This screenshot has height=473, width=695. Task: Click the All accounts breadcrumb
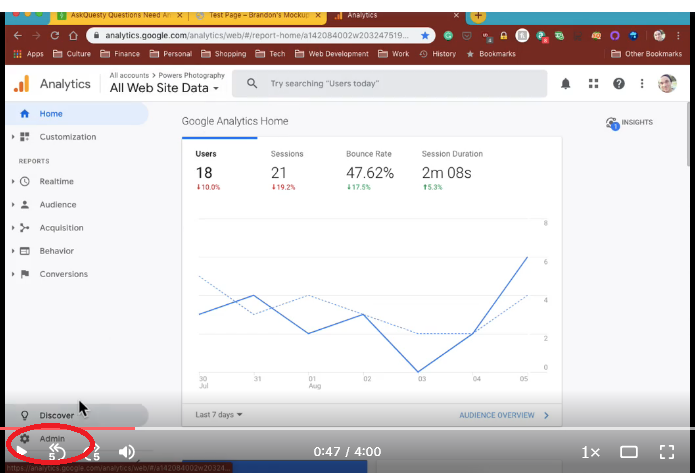tap(129, 75)
